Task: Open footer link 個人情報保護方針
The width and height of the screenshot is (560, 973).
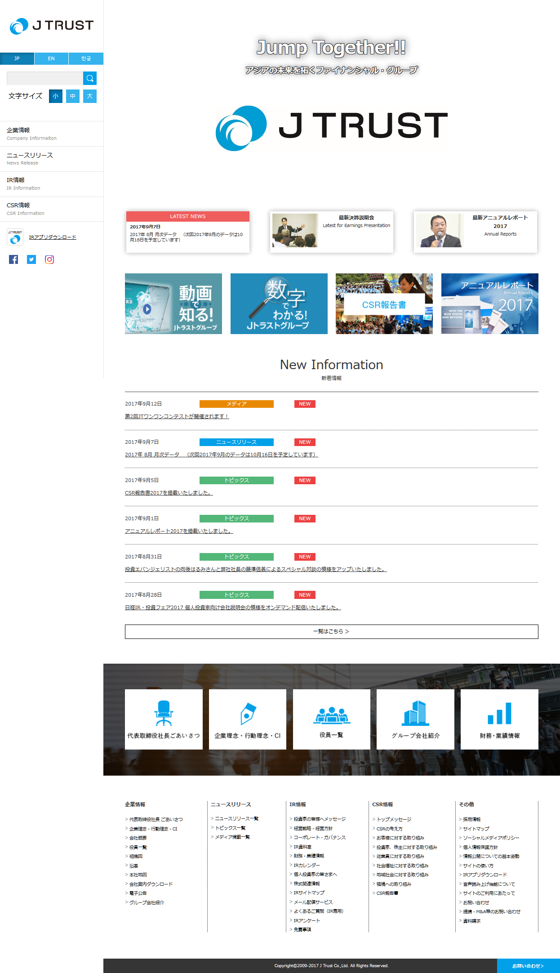Action: pyautogui.click(x=480, y=847)
